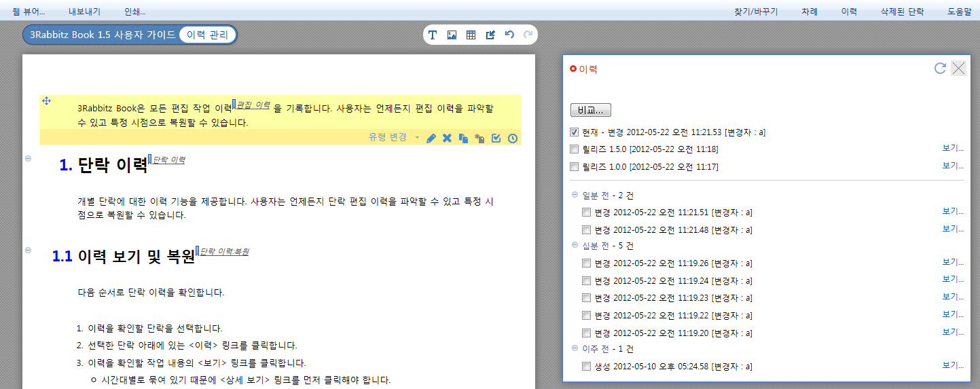This screenshot has height=389, width=980.
Task: Open the 유형 변경 dropdown
Action: (x=394, y=137)
